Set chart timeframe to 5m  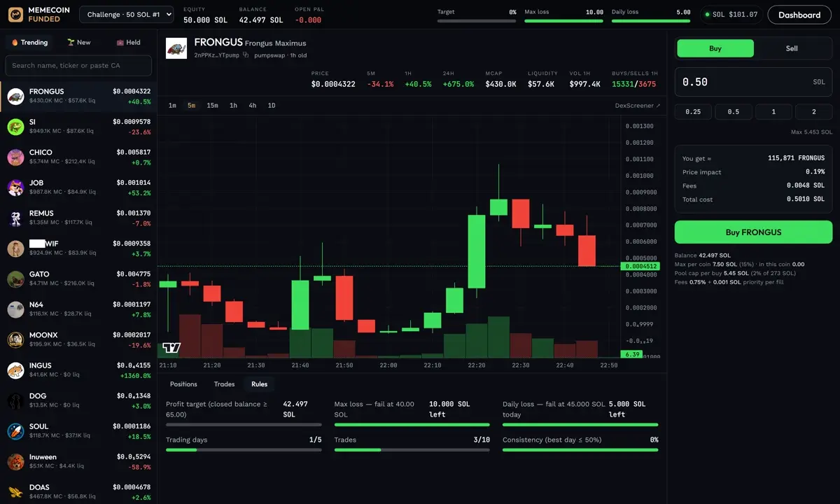coord(191,106)
